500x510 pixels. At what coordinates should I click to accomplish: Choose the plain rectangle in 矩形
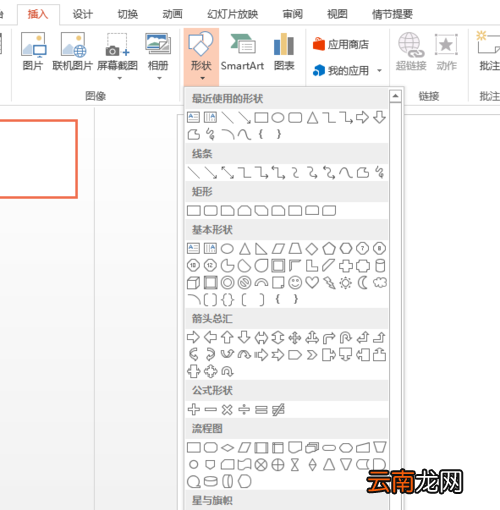tap(194, 211)
